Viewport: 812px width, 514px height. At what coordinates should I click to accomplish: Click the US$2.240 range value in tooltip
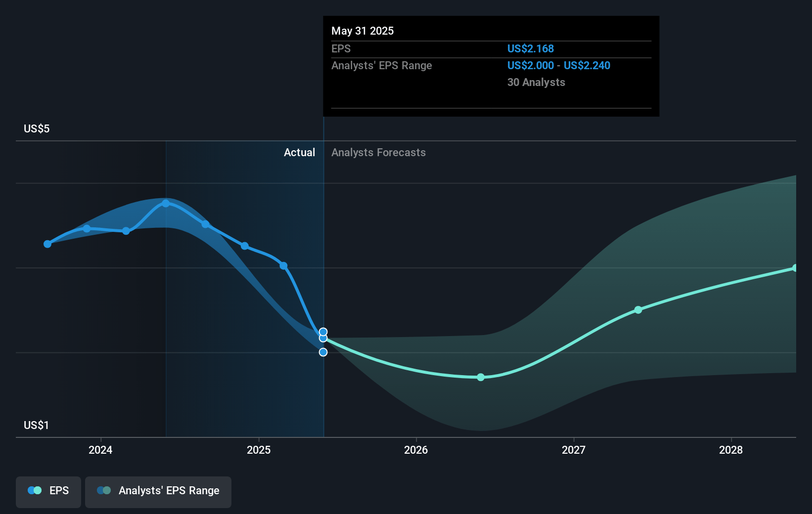[x=587, y=66]
